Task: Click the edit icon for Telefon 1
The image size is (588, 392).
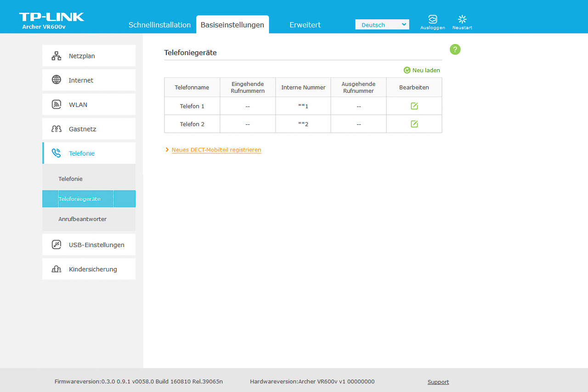Action: [414, 106]
